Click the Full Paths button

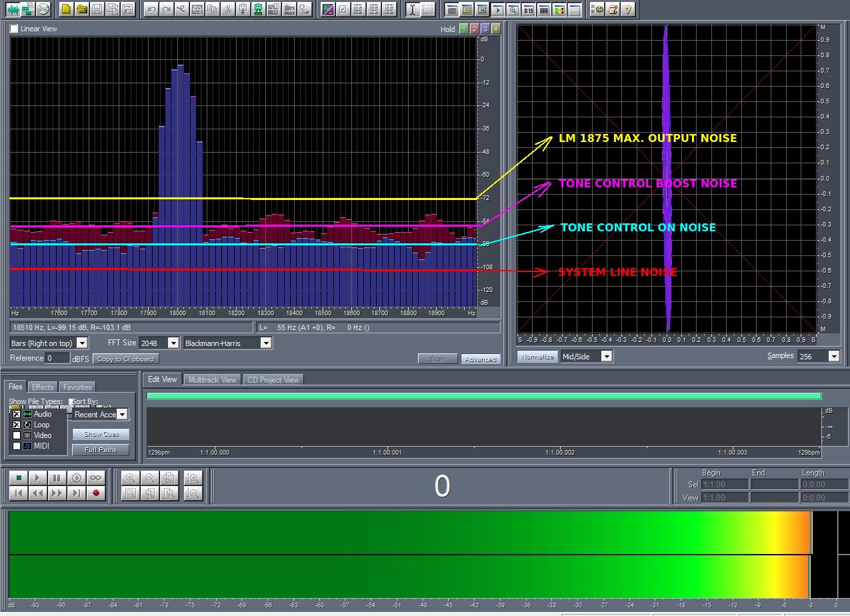click(101, 450)
